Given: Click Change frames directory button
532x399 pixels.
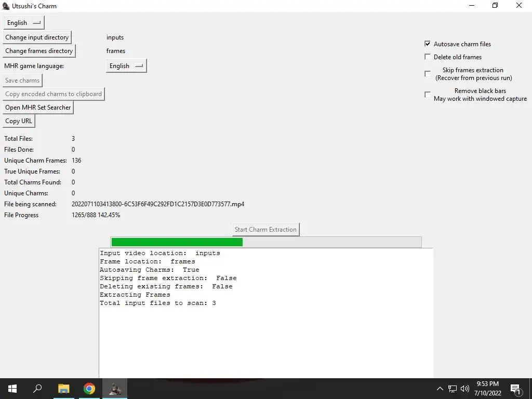Looking at the screenshot, I should 39,51.
